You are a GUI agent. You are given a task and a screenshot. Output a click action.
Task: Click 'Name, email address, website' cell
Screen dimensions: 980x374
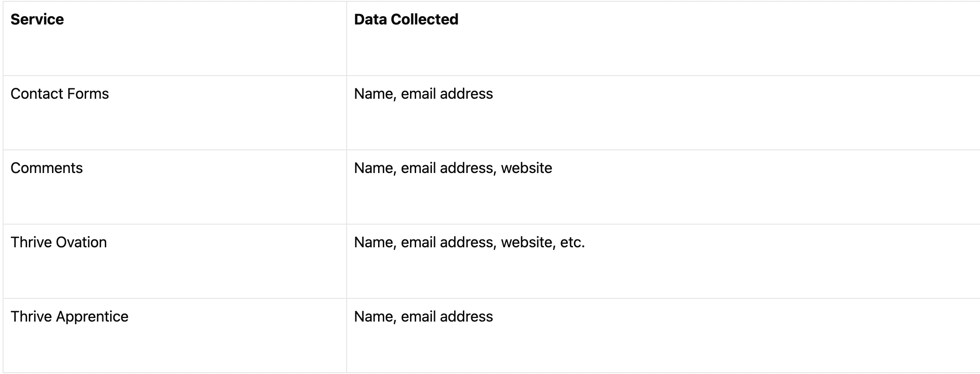click(x=663, y=187)
